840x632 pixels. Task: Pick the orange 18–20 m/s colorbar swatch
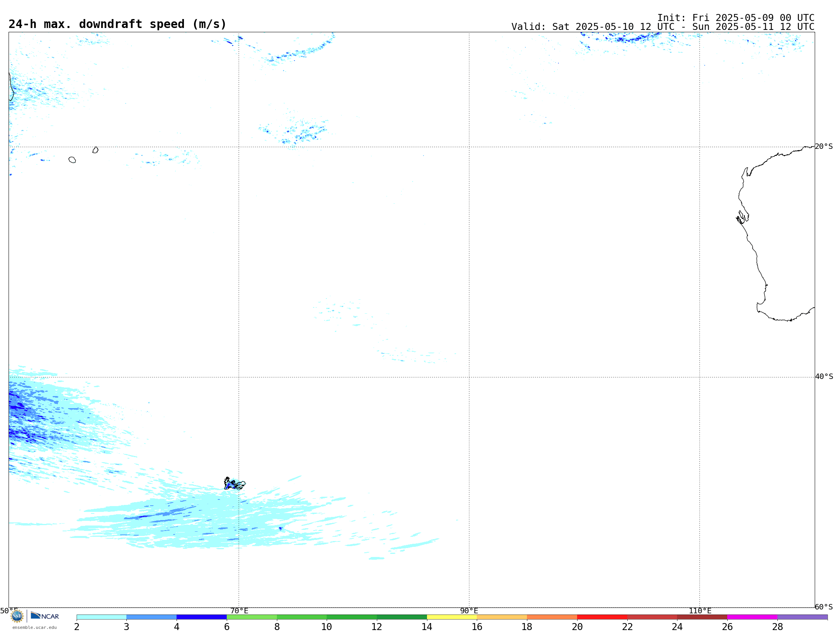click(552, 617)
